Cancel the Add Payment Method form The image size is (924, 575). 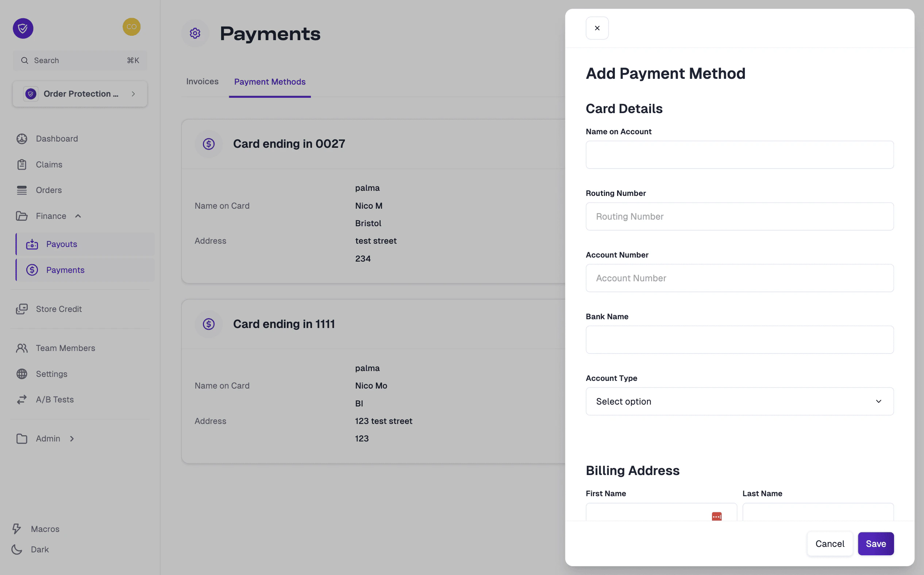click(x=829, y=543)
